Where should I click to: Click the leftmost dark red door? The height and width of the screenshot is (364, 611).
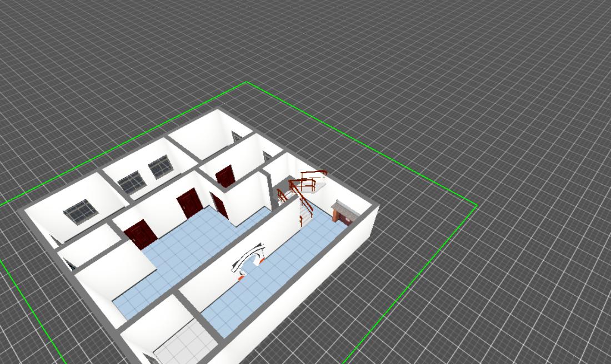coord(141,234)
